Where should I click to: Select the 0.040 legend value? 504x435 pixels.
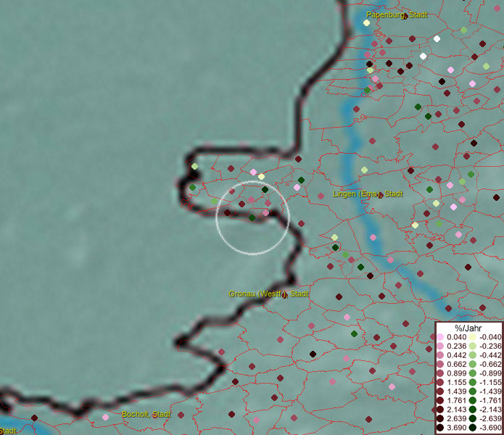456,337
